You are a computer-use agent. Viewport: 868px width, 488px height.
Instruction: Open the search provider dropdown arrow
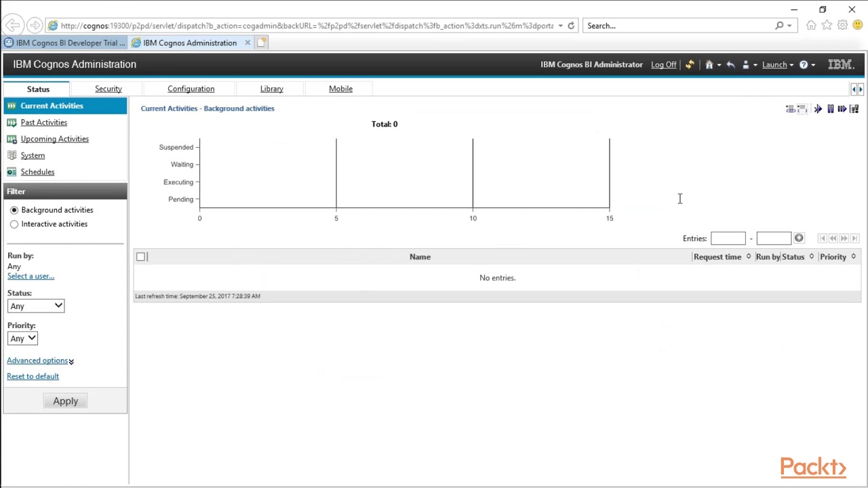(x=789, y=26)
